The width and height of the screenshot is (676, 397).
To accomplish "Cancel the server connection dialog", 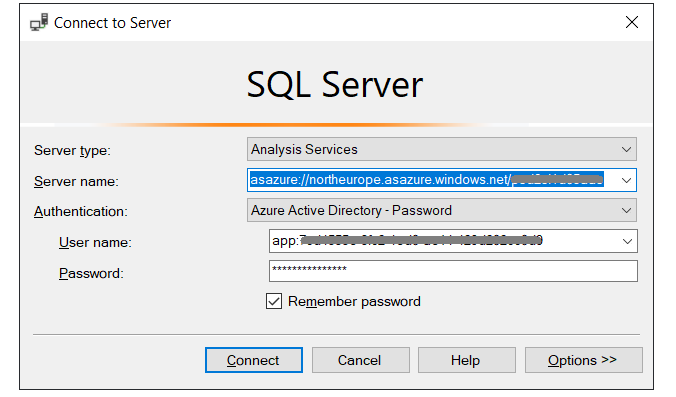I will tap(360, 360).
